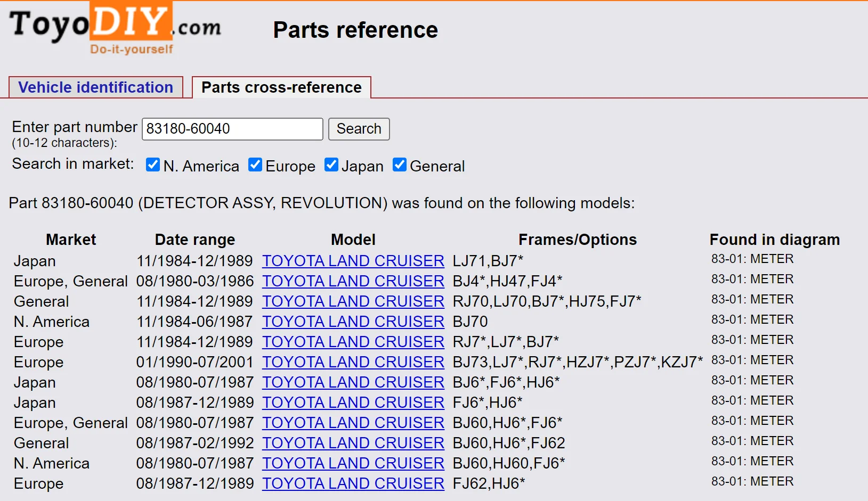Click the Found in diagram column header
This screenshot has width=868, height=501.
775,240
